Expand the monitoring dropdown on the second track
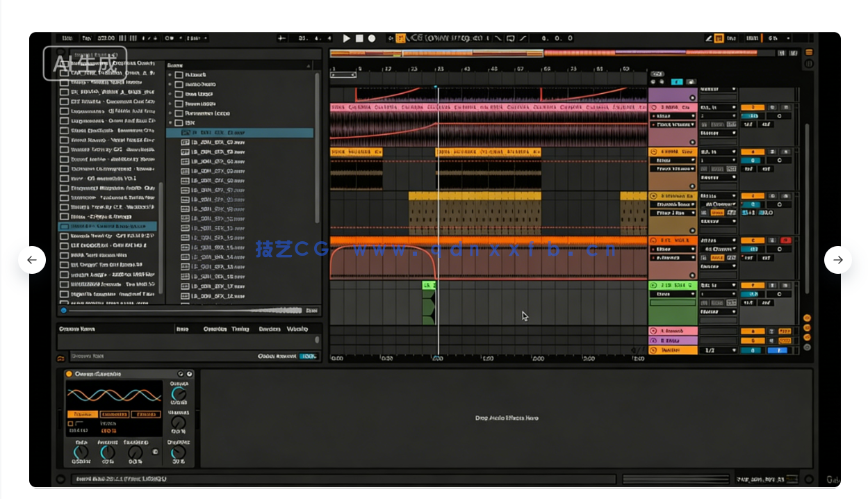The width and height of the screenshot is (868, 499). coord(719,169)
